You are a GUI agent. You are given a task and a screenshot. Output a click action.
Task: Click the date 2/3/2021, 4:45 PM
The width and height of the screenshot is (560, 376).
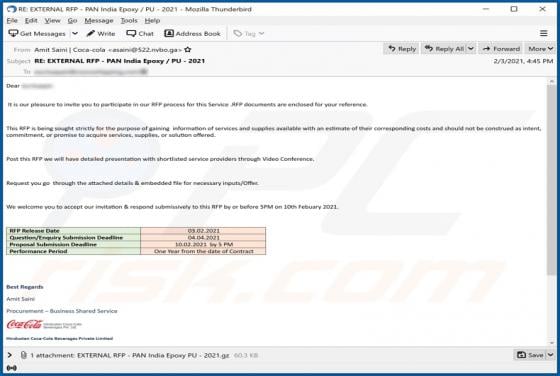[x=523, y=61]
